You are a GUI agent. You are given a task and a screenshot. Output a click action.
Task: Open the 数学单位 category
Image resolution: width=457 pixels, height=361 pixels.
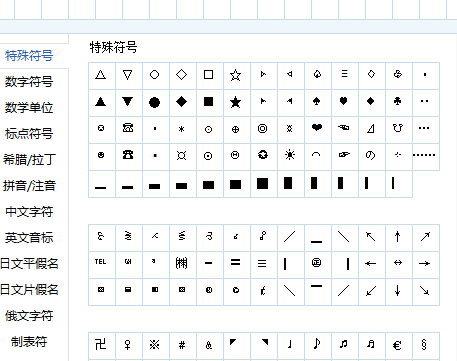coord(29,107)
